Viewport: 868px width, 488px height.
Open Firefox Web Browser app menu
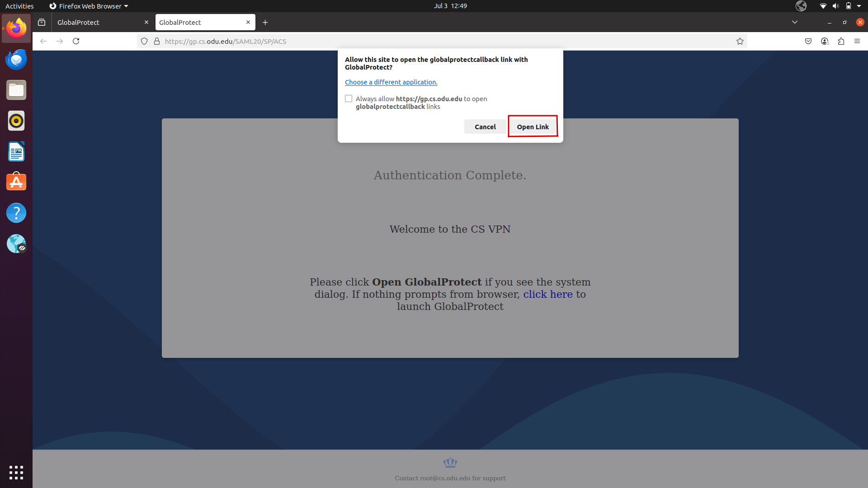[89, 6]
